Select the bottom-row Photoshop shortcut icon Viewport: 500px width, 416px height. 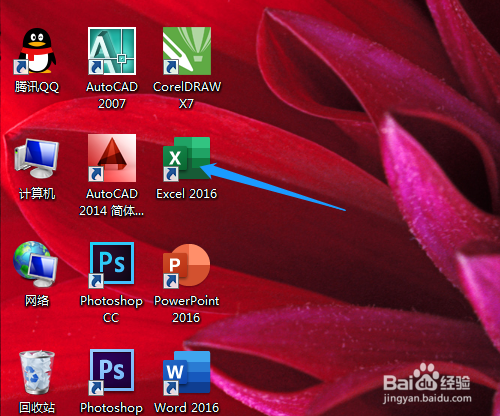[112, 372]
